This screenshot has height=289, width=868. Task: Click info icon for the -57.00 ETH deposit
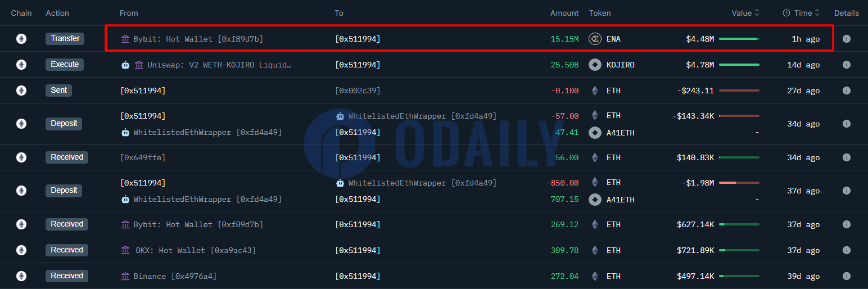point(846,124)
